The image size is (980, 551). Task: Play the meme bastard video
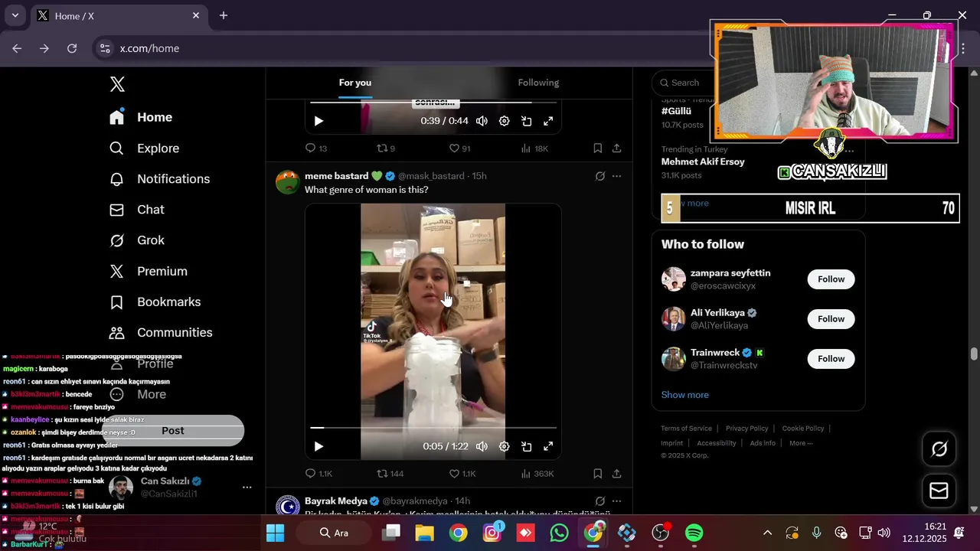click(318, 446)
